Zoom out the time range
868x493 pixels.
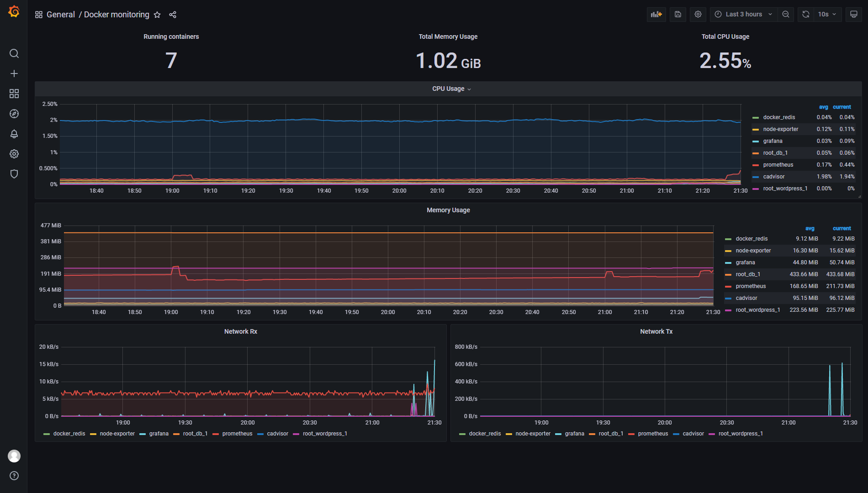click(x=786, y=14)
